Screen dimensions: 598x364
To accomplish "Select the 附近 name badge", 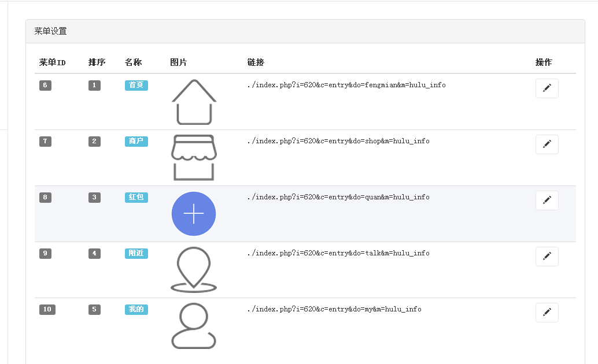I will (x=136, y=253).
